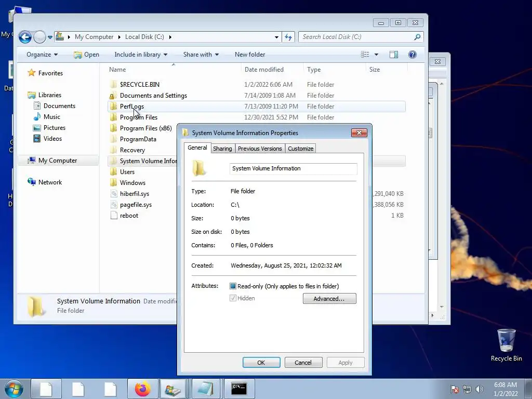The height and width of the screenshot is (399, 532).
Task: Click the search magnifier icon
Action: pyautogui.click(x=417, y=37)
